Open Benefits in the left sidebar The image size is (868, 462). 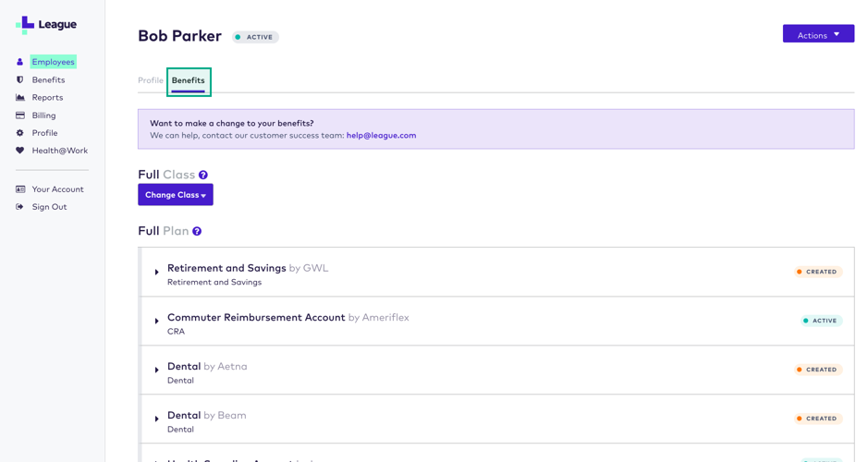48,79
